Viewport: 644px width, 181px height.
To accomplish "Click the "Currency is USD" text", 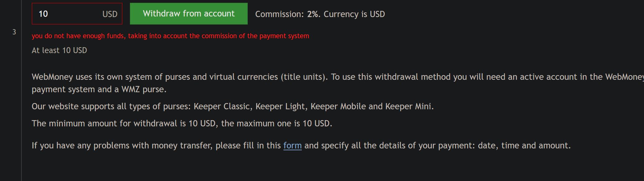I will [354, 14].
